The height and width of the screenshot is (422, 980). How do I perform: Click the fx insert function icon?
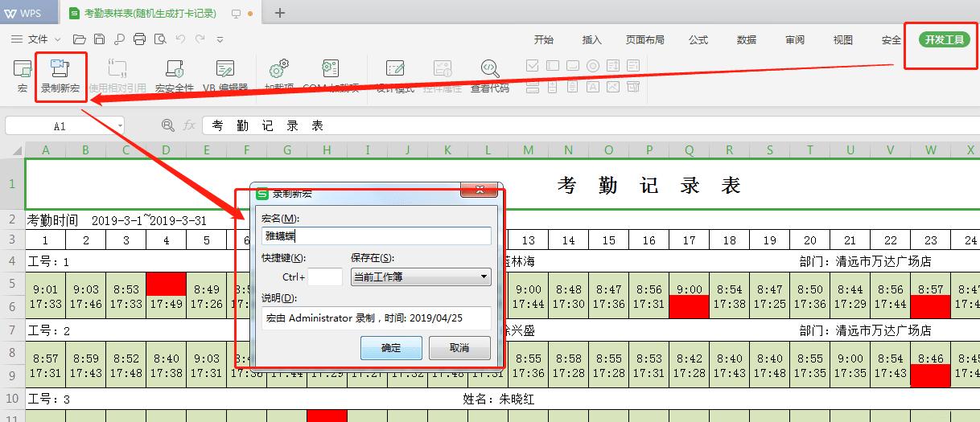point(189,125)
